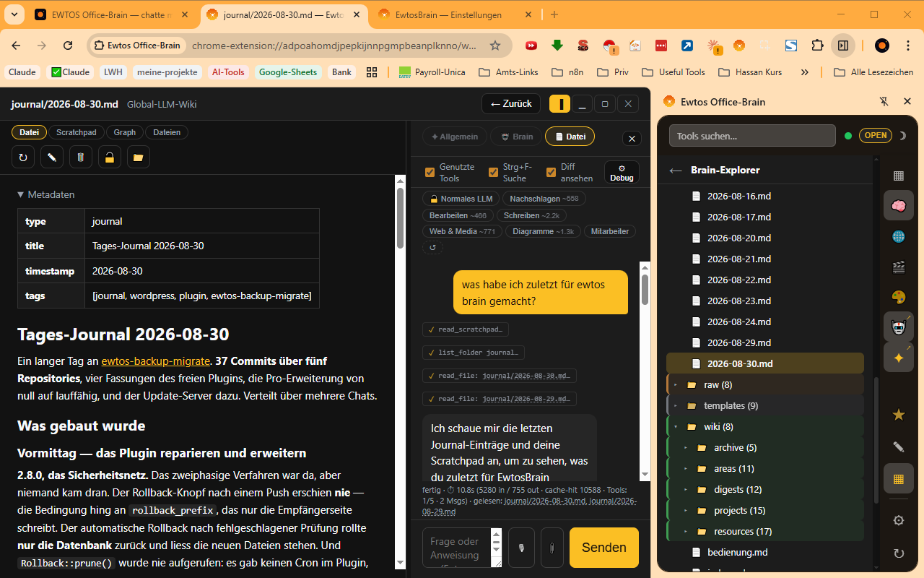This screenshot has height=578, width=924.
Task: Toggle the Diagramme tool chip
Action: [544, 231]
